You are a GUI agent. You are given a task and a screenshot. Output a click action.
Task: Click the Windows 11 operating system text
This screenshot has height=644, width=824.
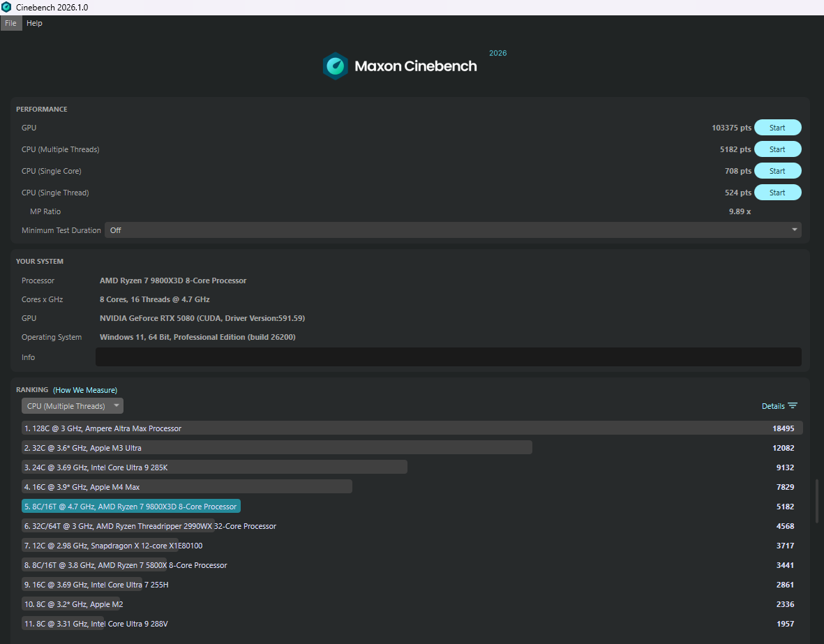tap(197, 337)
